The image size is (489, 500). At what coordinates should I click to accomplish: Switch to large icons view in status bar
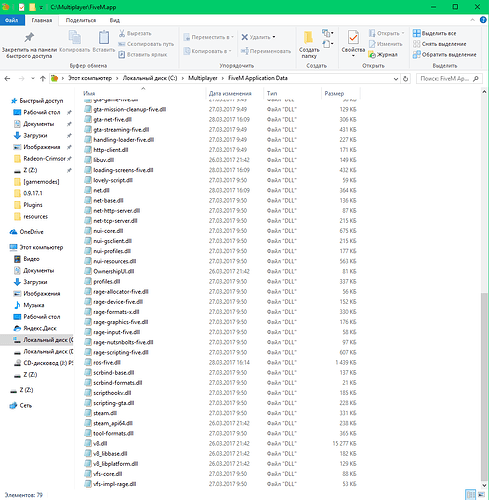click(482, 494)
